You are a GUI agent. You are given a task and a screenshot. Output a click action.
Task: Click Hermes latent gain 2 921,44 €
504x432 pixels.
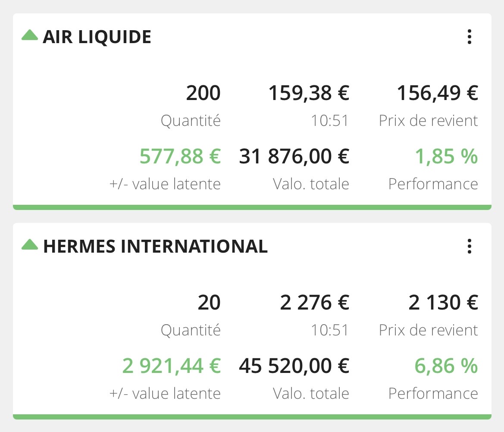point(171,366)
